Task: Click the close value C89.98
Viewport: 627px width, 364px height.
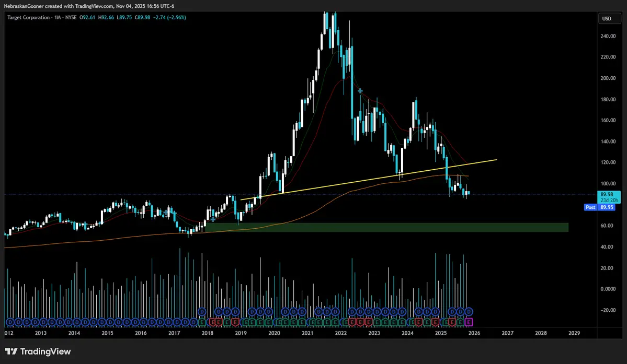Action: (142, 18)
